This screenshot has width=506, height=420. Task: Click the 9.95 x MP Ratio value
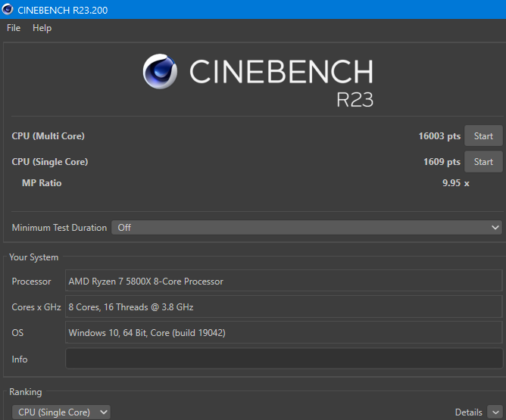tap(456, 183)
